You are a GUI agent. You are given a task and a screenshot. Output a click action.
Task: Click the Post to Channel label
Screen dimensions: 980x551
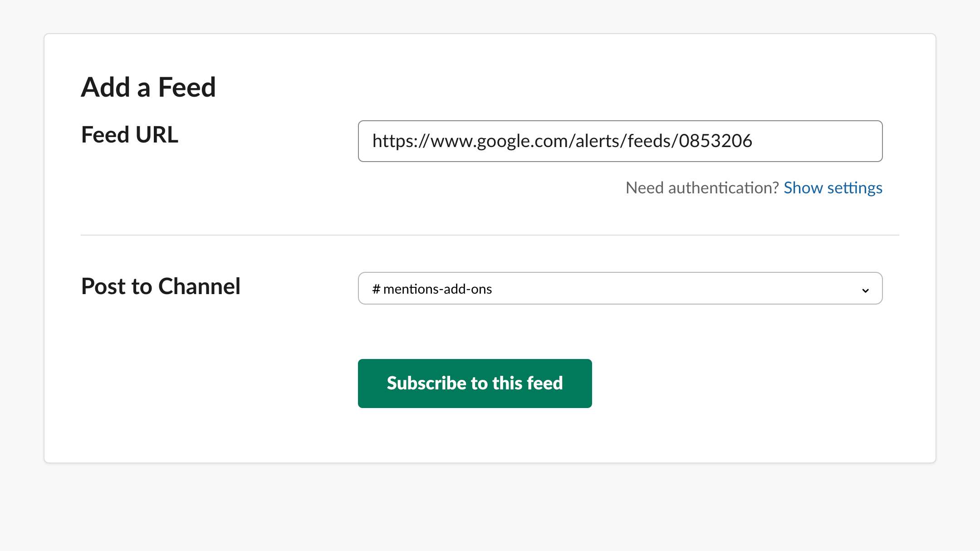[161, 286]
